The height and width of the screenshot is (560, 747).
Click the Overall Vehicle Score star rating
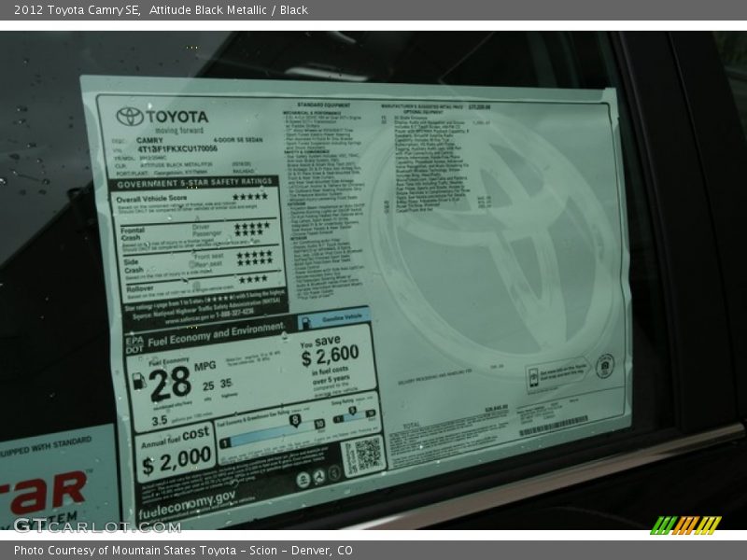click(249, 197)
